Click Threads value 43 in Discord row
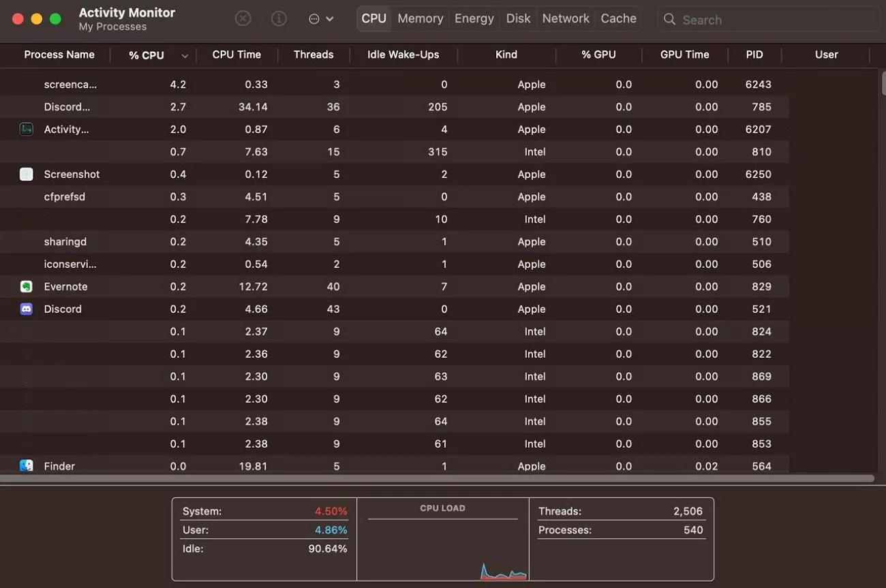This screenshot has width=886, height=588. pos(333,309)
